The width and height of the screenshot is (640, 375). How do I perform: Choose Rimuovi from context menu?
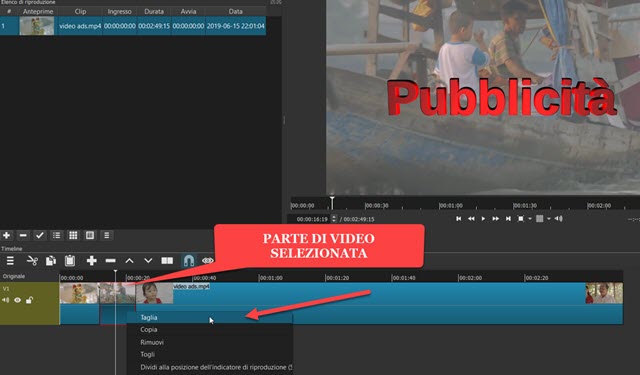(210, 342)
